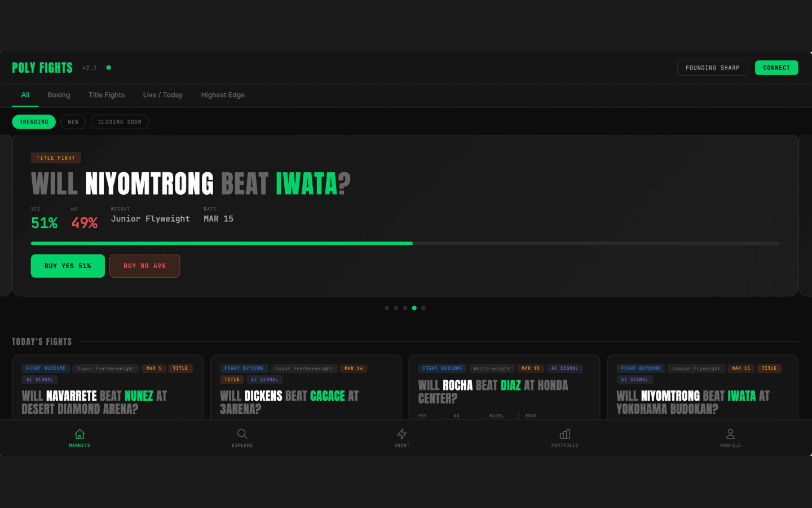Click the Poly Fights logo

(x=42, y=67)
